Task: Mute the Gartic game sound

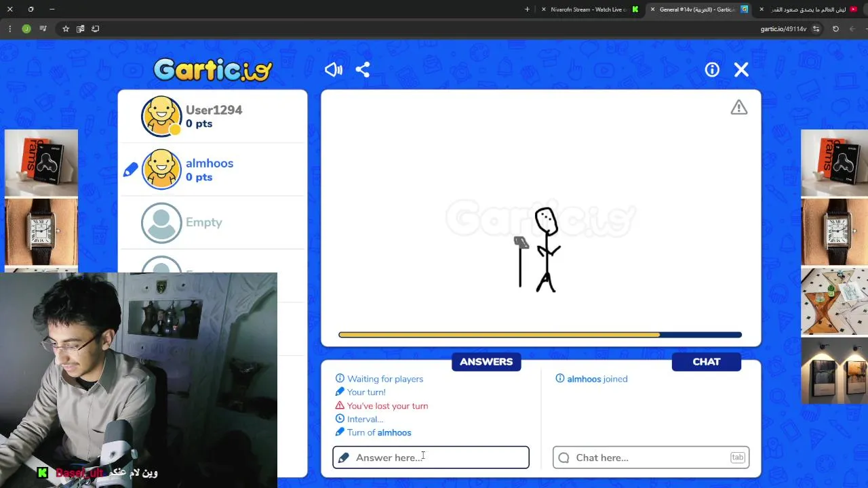Action: pos(333,70)
